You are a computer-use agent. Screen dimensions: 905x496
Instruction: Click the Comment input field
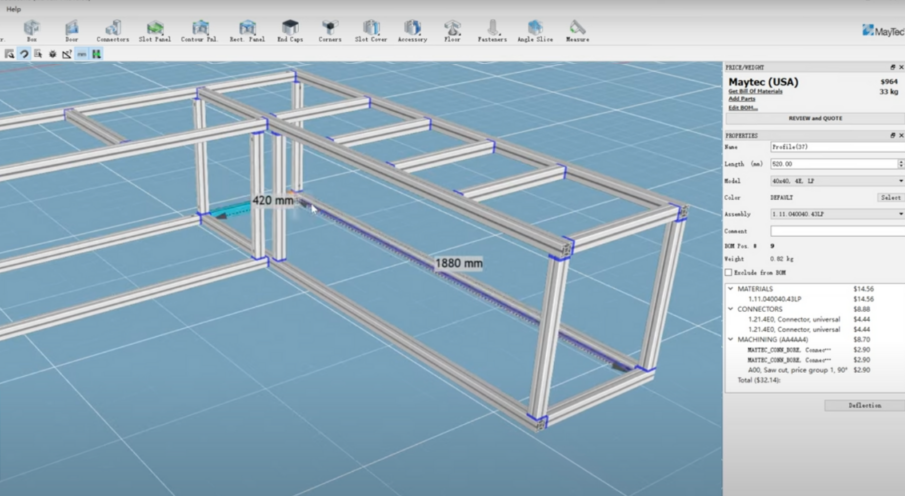coord(837,231)
